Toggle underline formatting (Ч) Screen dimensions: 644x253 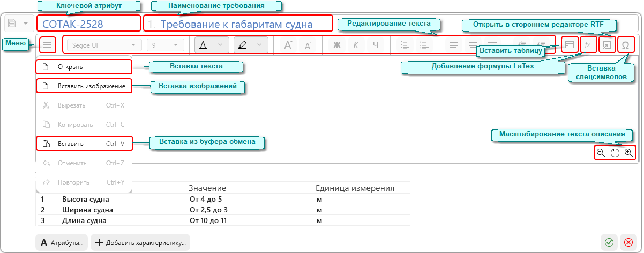pyautogui.click(x=375, y=45)
